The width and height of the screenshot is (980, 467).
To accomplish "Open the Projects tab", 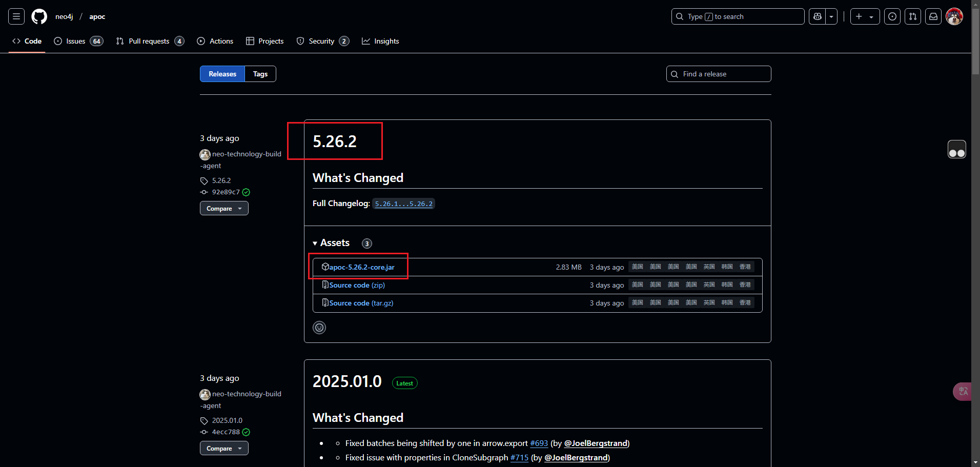I will (x=265, y=41).
